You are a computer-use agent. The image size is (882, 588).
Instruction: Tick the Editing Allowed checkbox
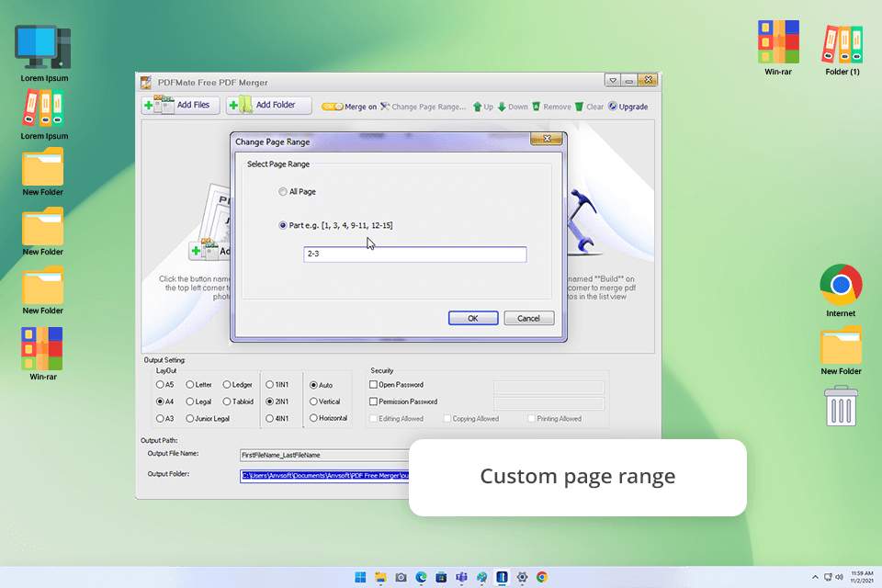click(374, 419)
